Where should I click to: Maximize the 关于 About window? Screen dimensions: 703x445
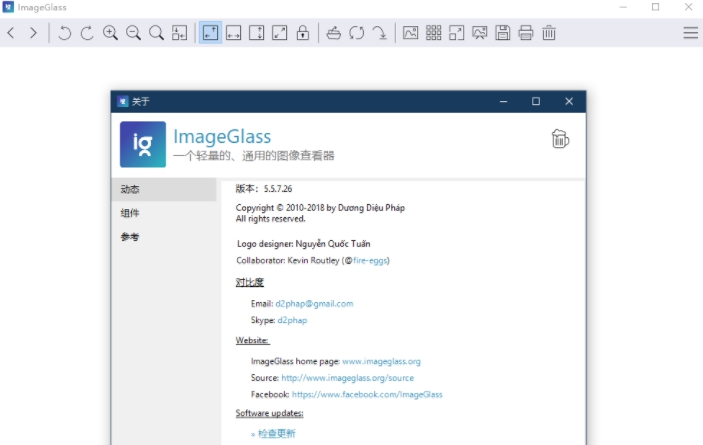[x=536, y=102]
